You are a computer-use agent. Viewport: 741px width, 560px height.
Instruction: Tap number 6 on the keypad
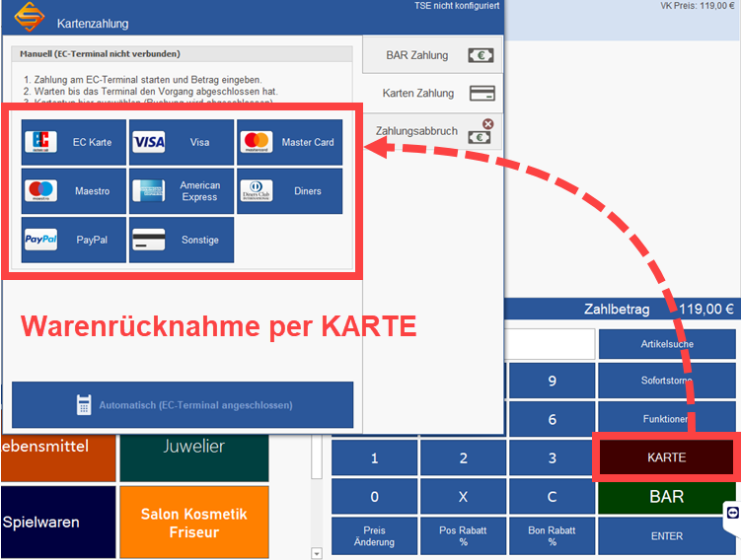(x=552, y=419)
